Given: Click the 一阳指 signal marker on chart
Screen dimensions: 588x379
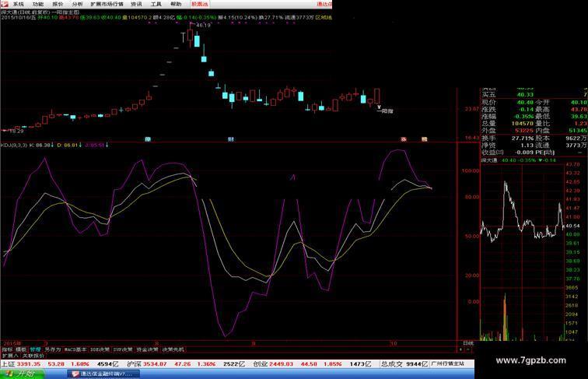Looking at the screenshot, I should 385,111.
